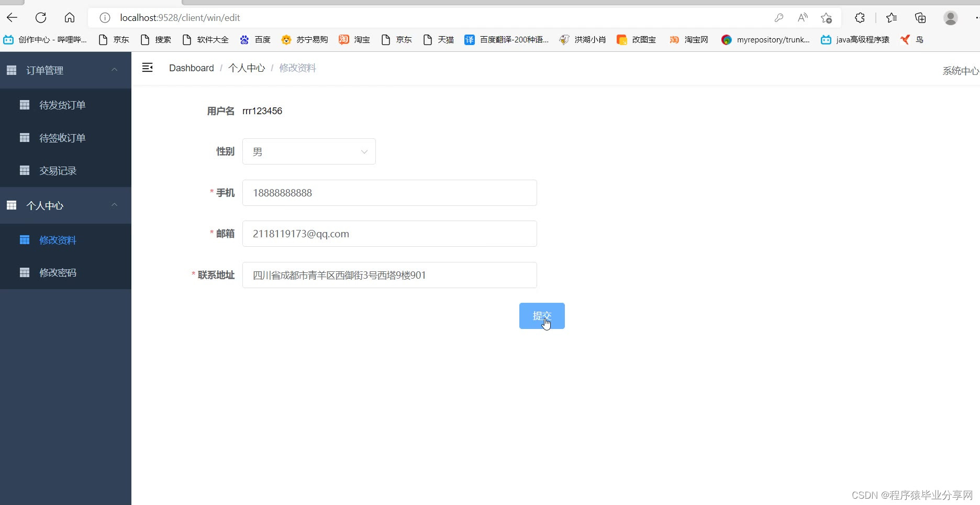
Task: Open 待发货订单 in the sidebar
Action: 65,105
